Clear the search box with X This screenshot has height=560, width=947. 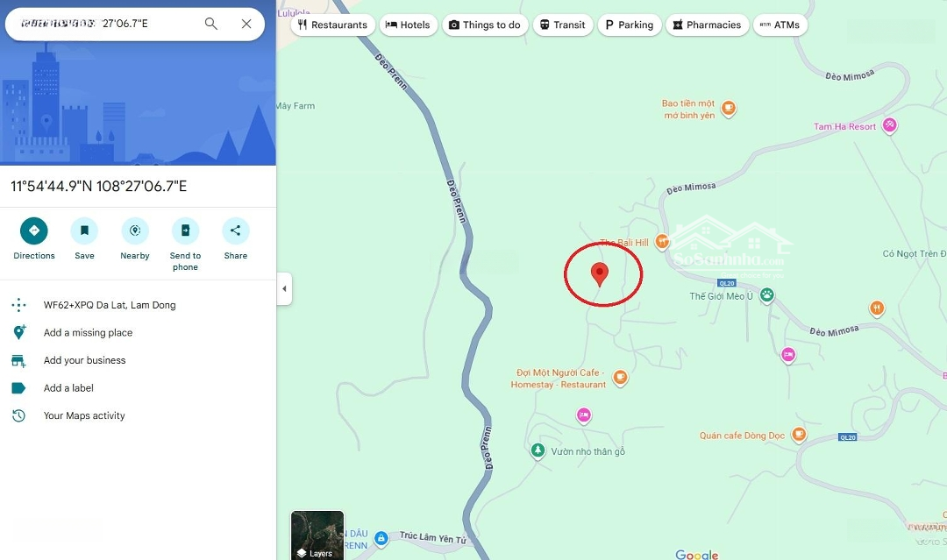tap(246, 24)
